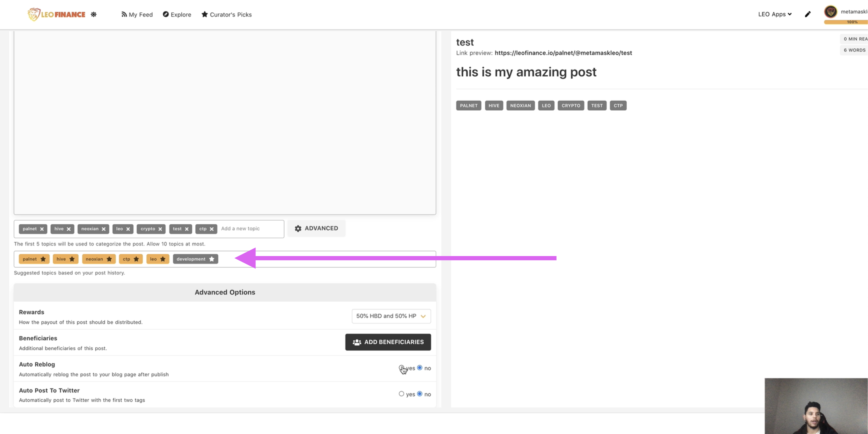The height and width of the screenshot is (434, 868).
Task: Remove the palnet topic tag
Action: pyautogui.click(x=42, y=229)
